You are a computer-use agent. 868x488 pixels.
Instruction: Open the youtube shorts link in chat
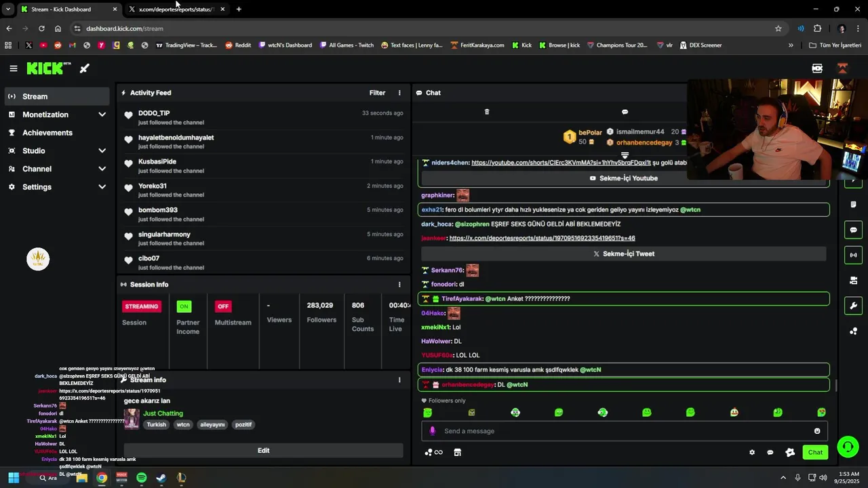click(x=561, y=163)
